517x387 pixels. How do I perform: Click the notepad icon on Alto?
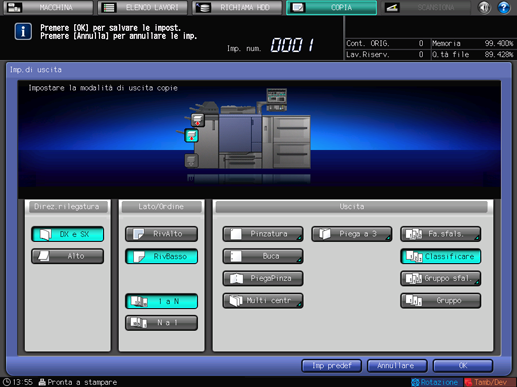pyautogui.click(x=44, y=256)
